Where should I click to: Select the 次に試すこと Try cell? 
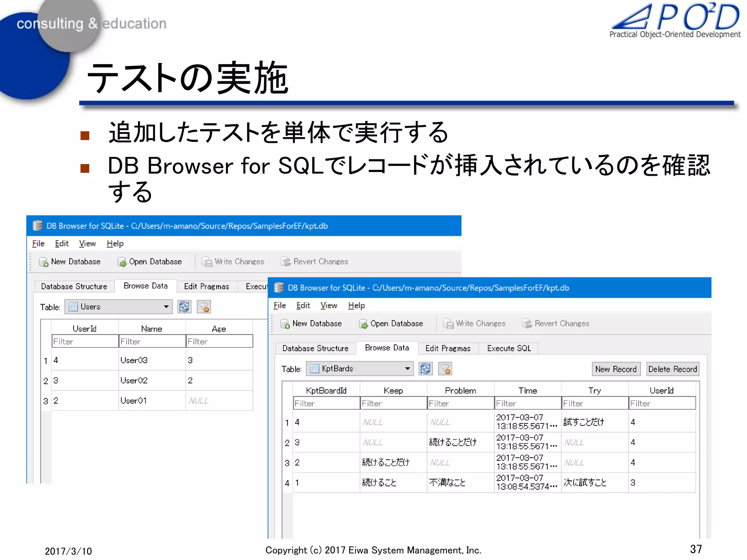coord(595,483)
